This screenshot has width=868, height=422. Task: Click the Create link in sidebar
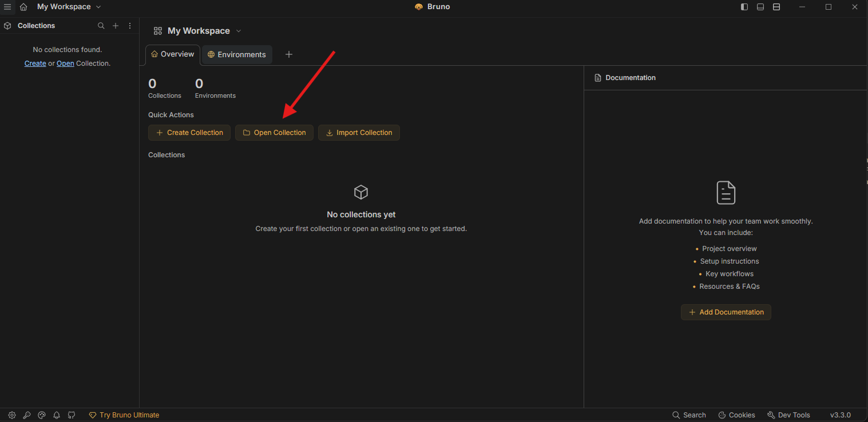(35, 63)
